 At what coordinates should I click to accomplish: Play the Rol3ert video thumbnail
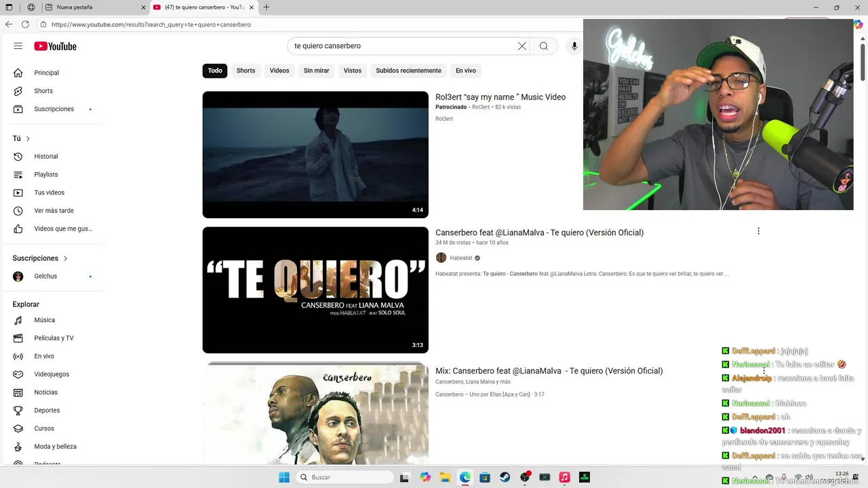pyautogui.click(x=315, y=155)
